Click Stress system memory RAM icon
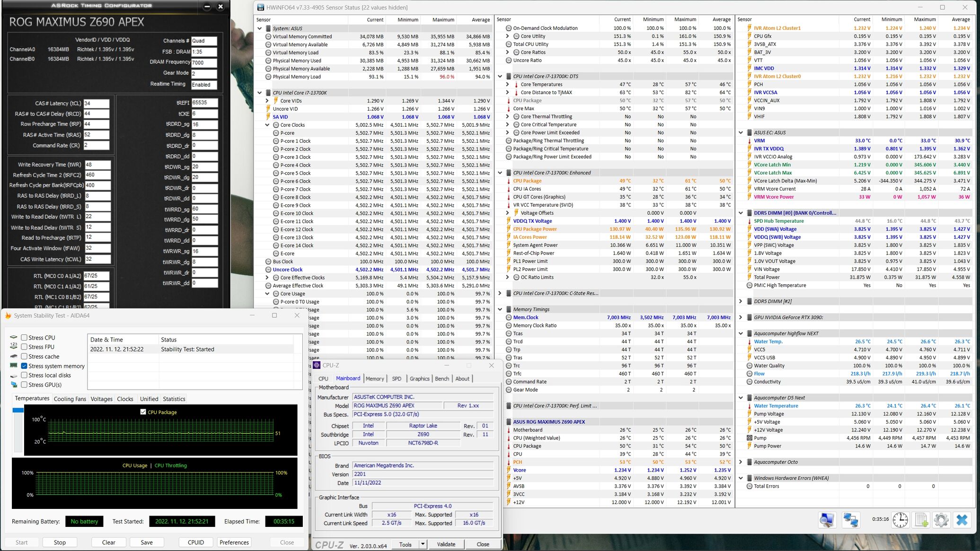 14,366
